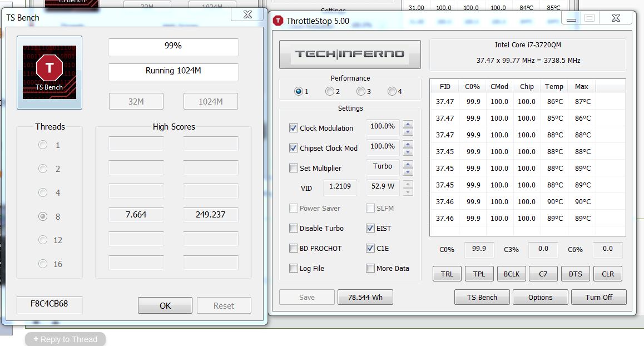Click the Turbo multiplier value field
This screenshot has height=346, width=644.
[x=383, y=167]
